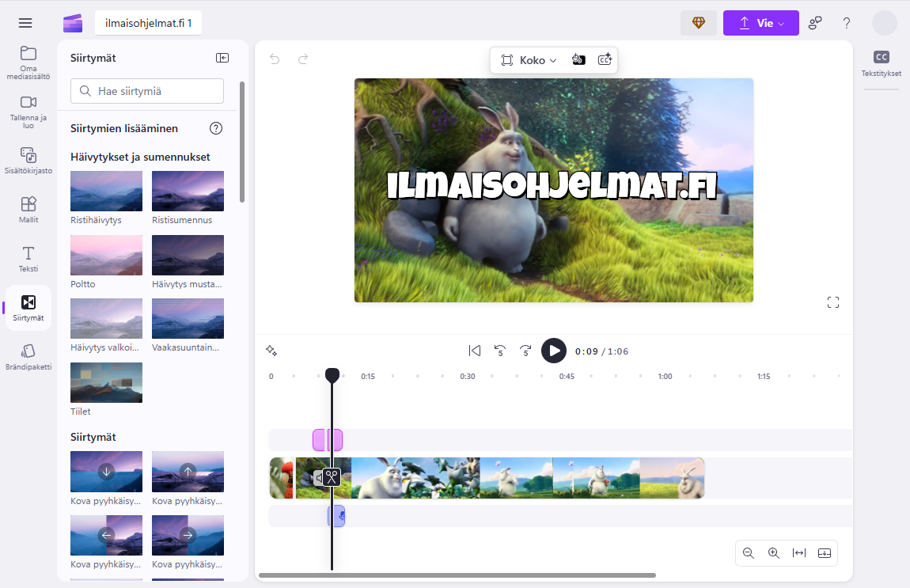Screen dimensions: 910x588
Task: Click the 0:09 / 1:06 timecode
Action: pyautogui.click(x=601, y=351)
